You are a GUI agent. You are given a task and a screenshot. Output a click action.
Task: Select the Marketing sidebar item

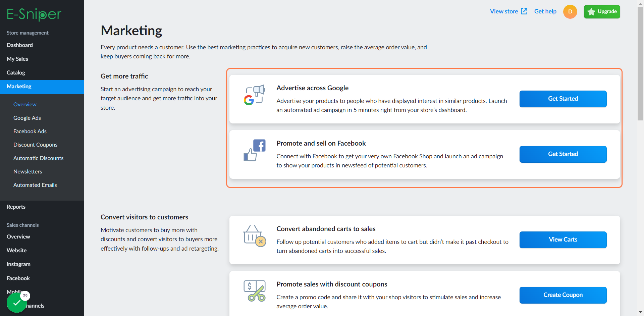point(42,87)
